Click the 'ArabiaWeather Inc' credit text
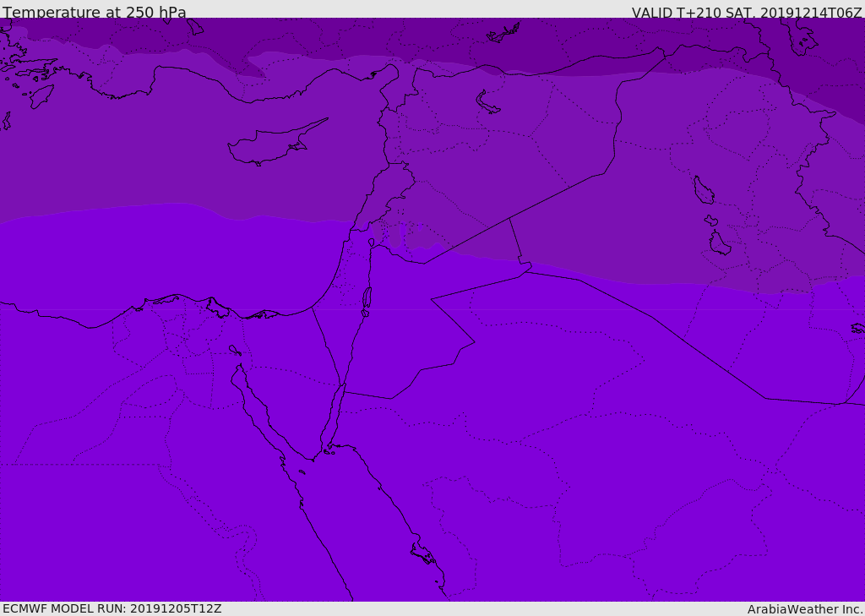This screenshot has height=616, width=865. 804,609
